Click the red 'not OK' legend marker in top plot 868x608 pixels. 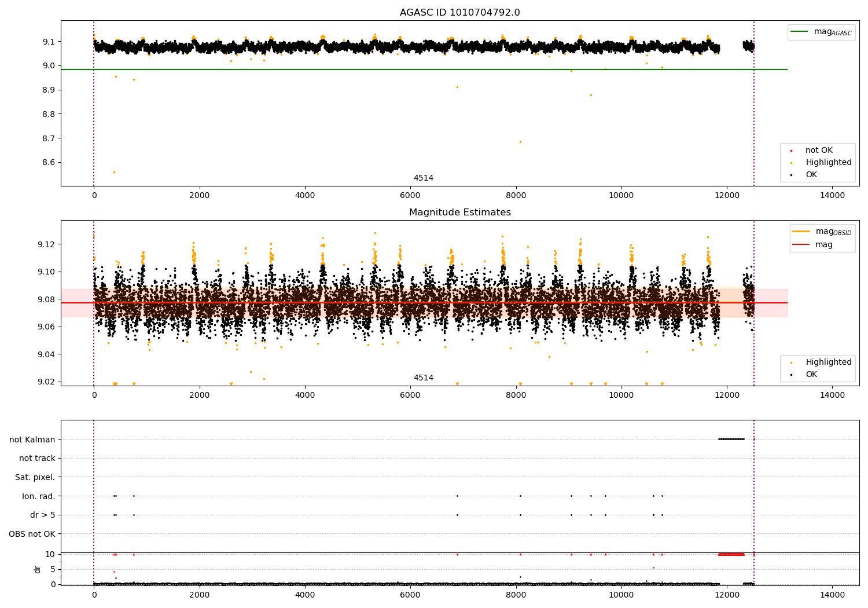click(791, 151)
